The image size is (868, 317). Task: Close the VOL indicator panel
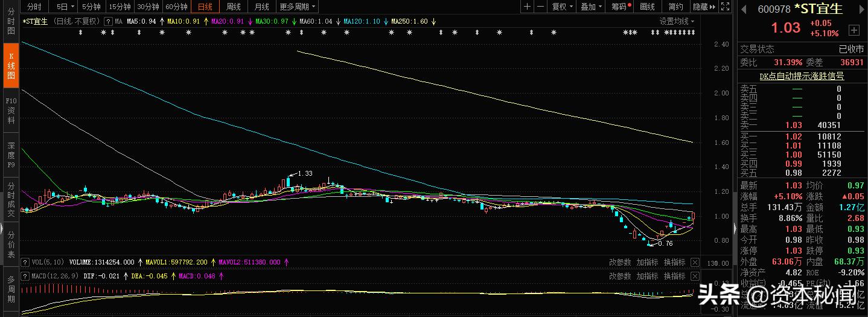pyautogui.click(x=695, y=262)
